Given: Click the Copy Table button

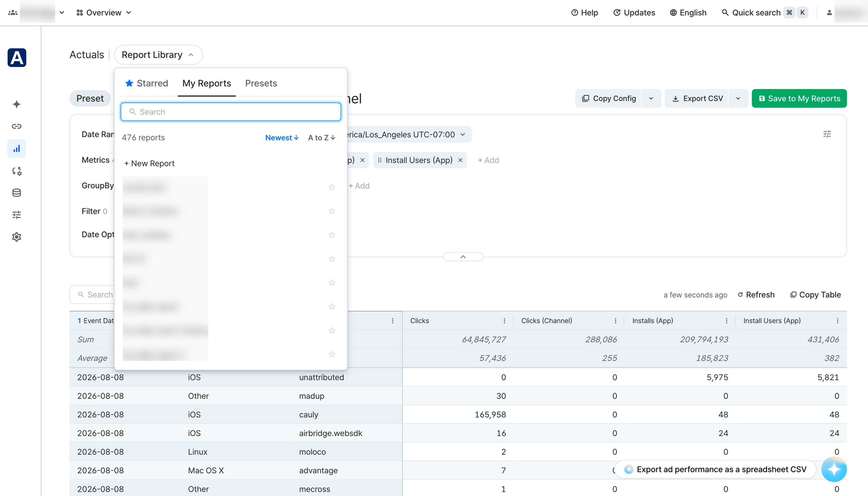Looking at the screenshot, I should [816, 295].
